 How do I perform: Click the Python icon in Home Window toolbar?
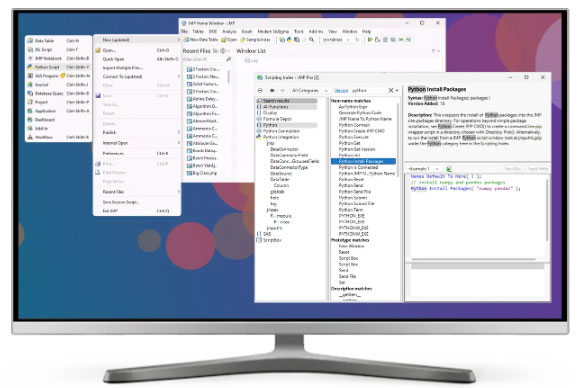[x=289, y=39]
